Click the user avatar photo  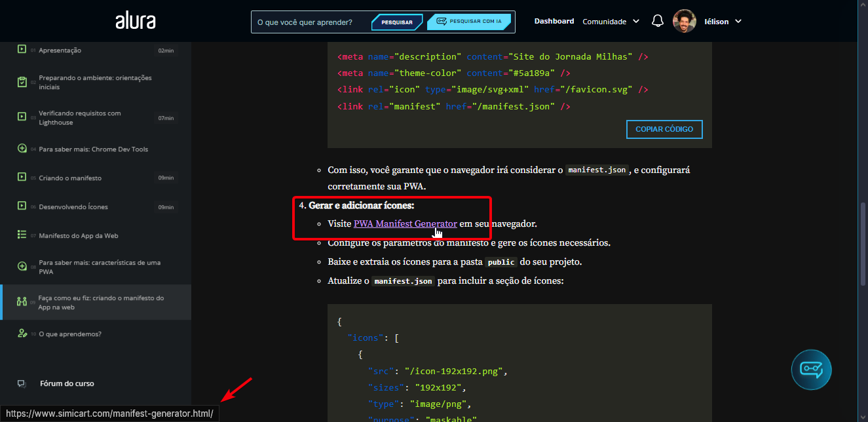point(684,21)
